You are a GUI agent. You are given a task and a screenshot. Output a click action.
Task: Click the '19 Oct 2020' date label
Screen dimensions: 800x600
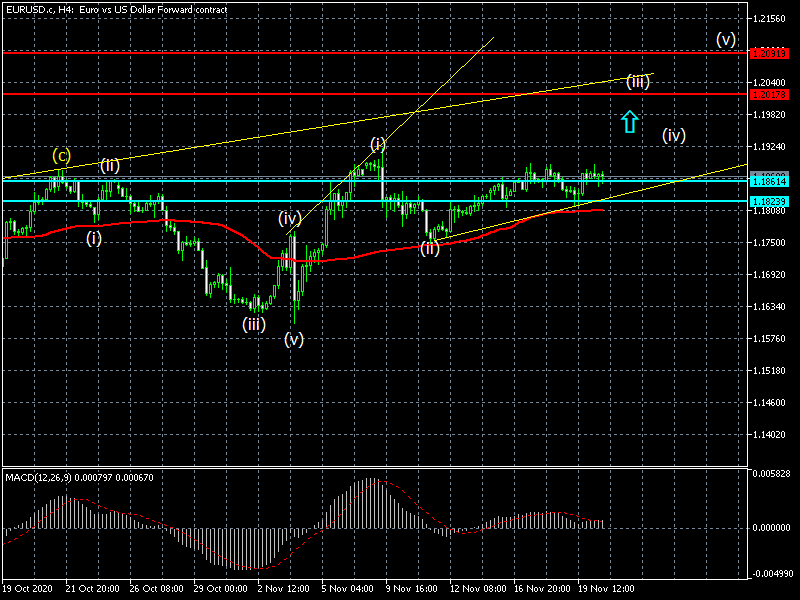point(28,588)
